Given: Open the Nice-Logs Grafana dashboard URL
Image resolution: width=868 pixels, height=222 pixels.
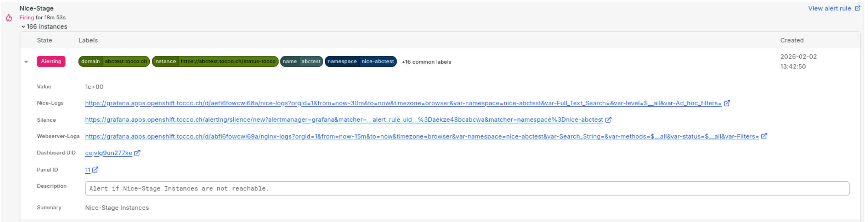Looking at the screenshot, I should point(403,103).
